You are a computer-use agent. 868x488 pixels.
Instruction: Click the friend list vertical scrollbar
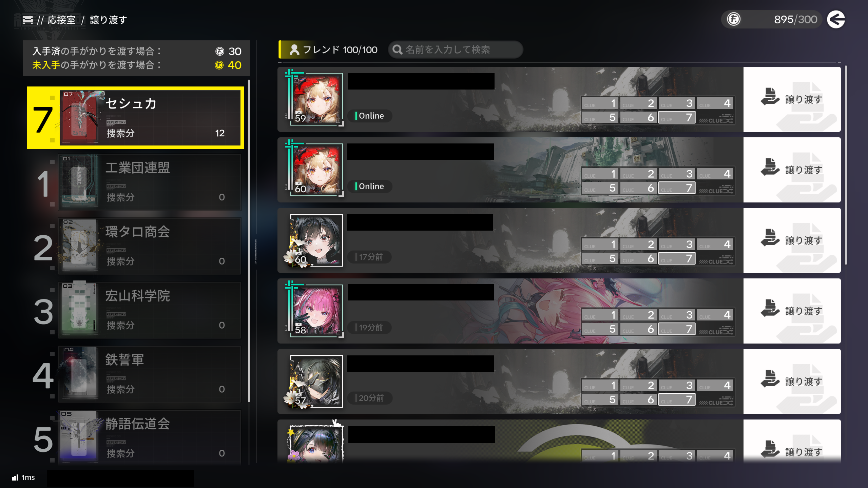(846, 165)
